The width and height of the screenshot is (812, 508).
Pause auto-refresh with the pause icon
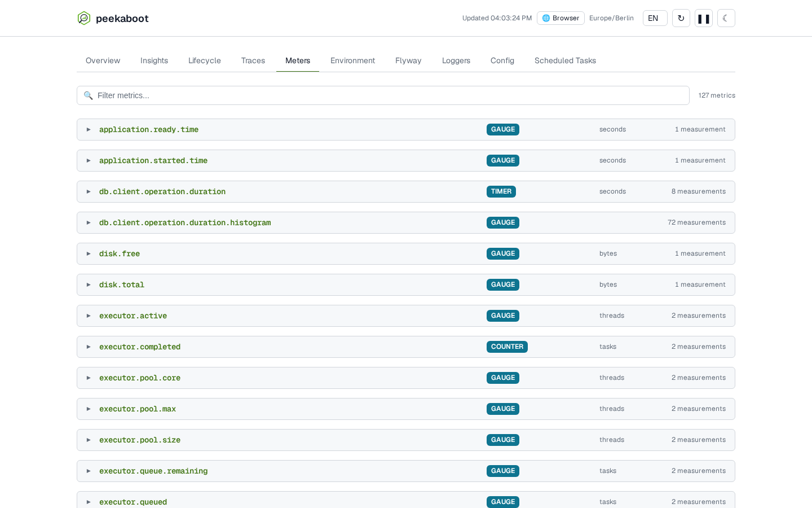(704, 18)
